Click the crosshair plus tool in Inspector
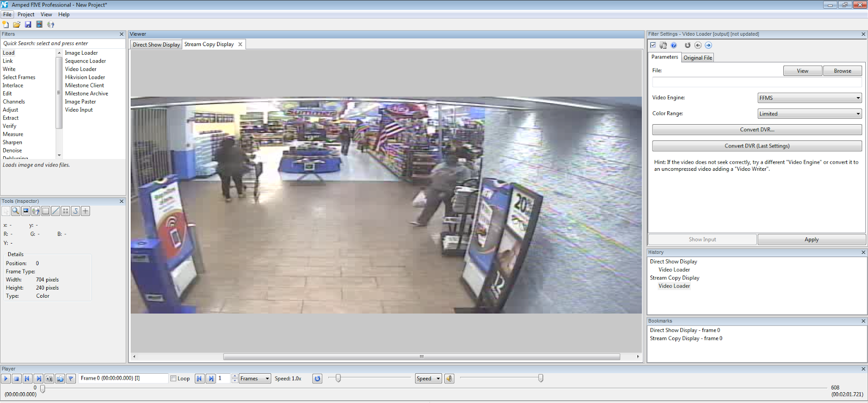 click(85, 211)
